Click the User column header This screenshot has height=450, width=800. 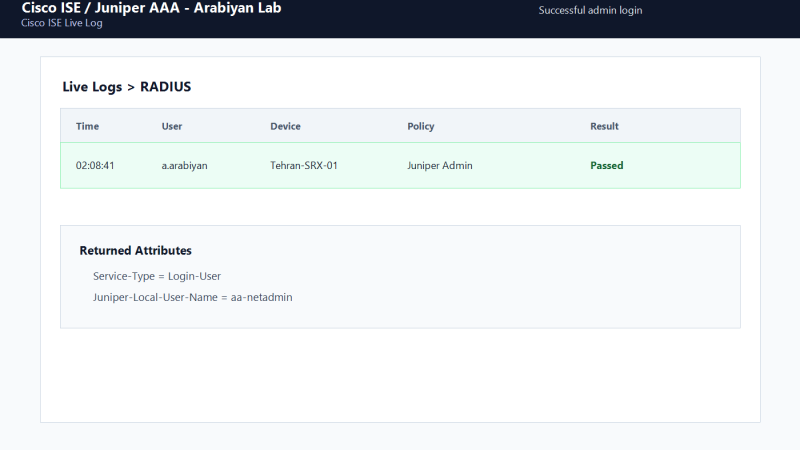pyautogui.click(x=171, y=127)
